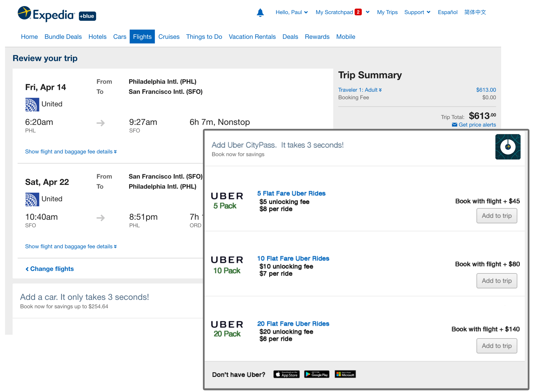
Task: Expand Traveler 1: Adult price details
Action: pos(359,90)
